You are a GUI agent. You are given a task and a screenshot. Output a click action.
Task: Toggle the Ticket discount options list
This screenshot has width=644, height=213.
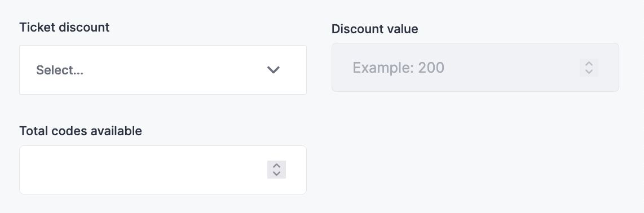coord(162,70)
